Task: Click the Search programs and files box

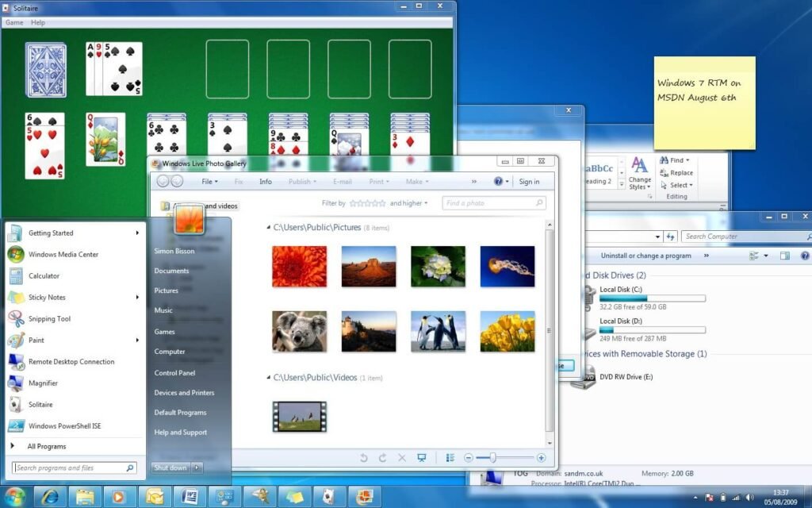Action: coord(74,468)
